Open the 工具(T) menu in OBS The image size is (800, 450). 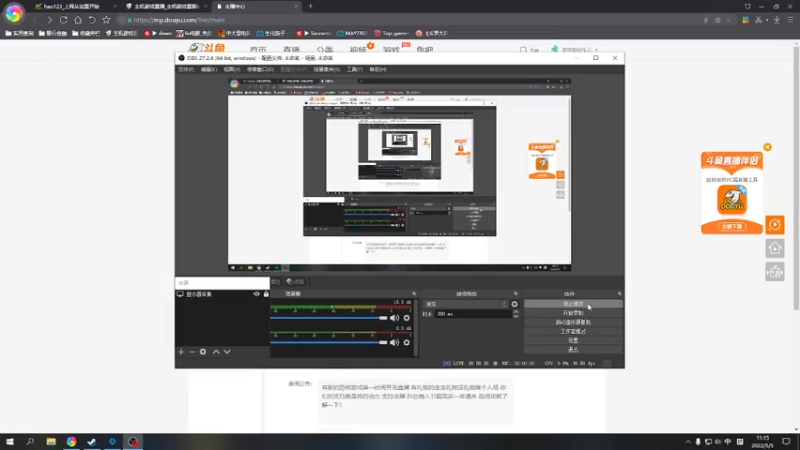point(354,69)
